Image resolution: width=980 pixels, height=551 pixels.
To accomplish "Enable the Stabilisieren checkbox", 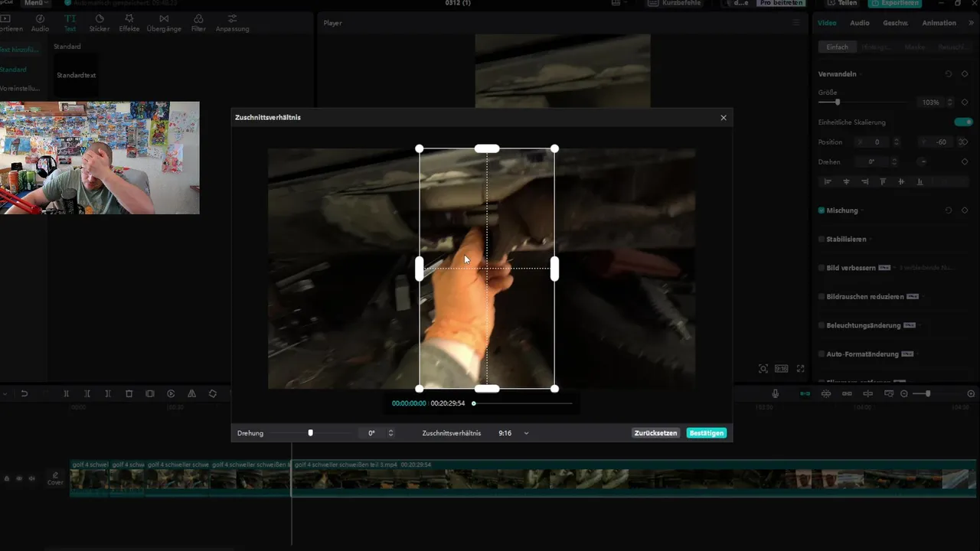I will pyautogui.click(x=822, y=240).
